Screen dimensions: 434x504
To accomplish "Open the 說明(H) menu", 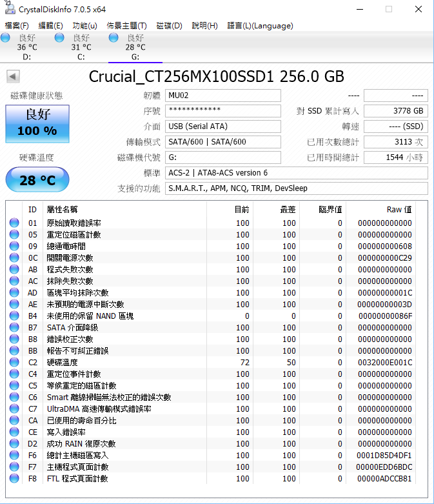I will tap(204, 26).
